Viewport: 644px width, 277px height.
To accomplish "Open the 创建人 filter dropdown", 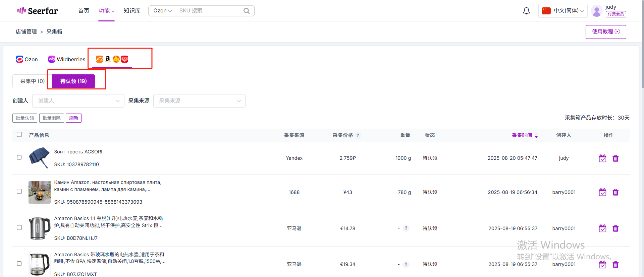I will (x=78, y=101).
